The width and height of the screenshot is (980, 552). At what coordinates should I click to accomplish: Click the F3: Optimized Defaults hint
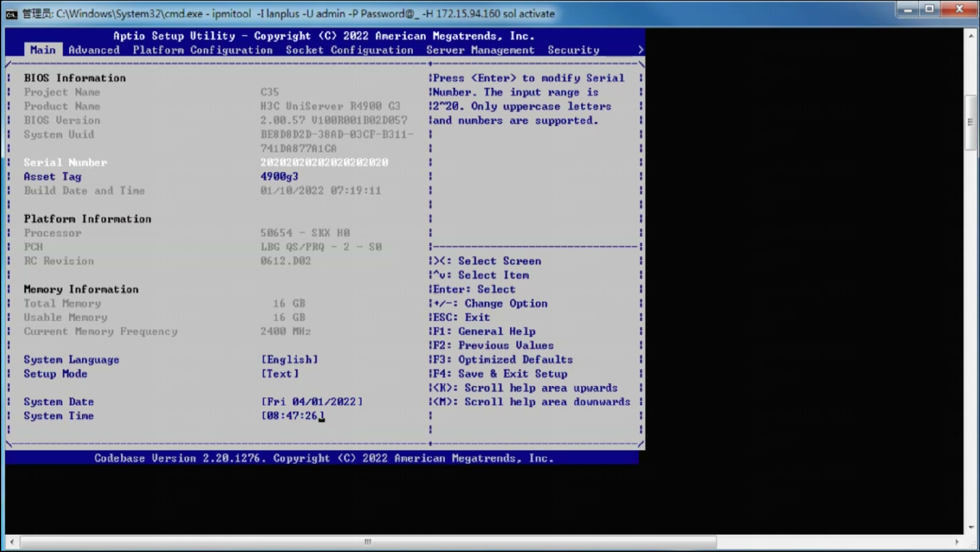click(x=503, y=360)
